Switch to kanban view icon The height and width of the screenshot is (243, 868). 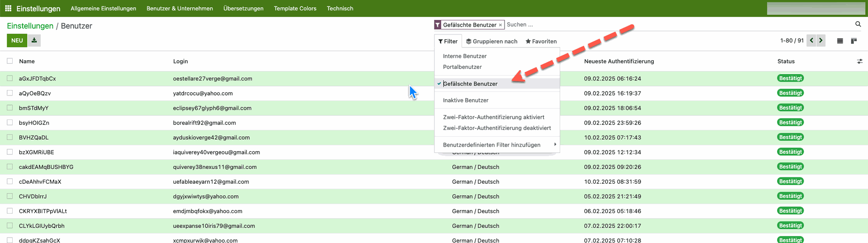[854, 41]
